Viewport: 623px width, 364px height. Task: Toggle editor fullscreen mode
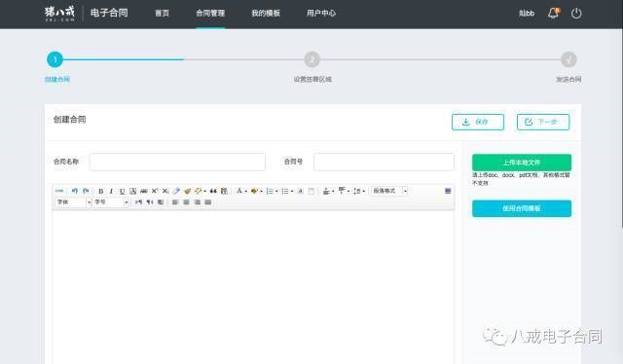point(448,191)
